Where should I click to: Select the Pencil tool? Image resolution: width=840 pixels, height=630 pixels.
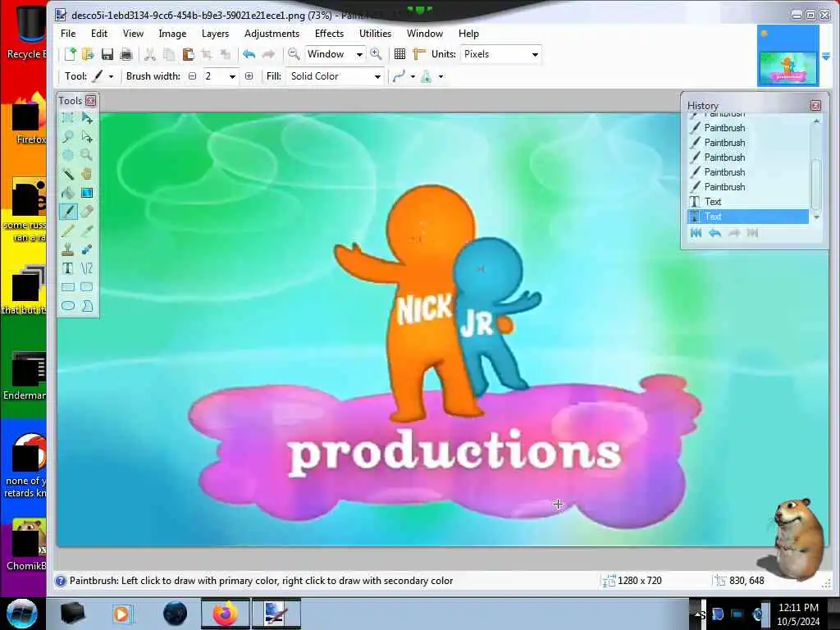pyautogui.click(x=68, y=231)
